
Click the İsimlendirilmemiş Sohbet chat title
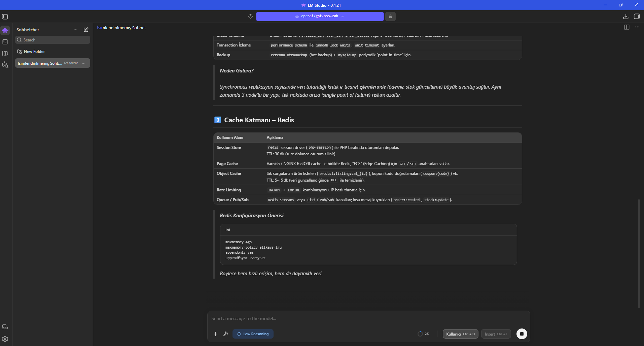coord(121,28)
